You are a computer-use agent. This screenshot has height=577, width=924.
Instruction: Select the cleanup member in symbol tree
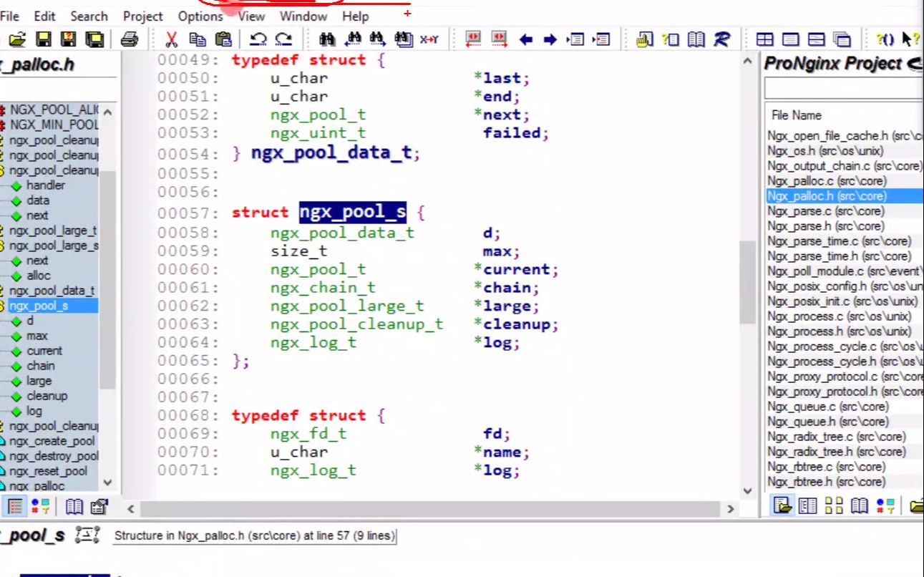pos(47,396)
